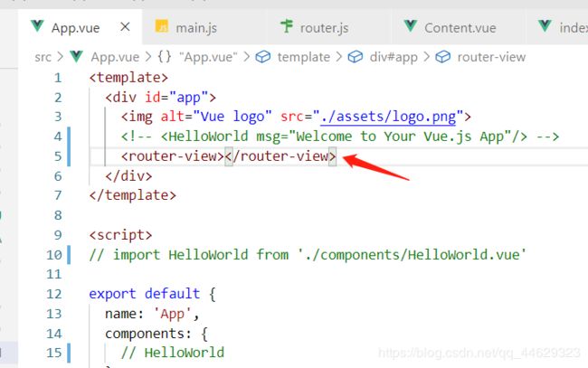Click the div id="app" line
Screen dimensions: 588x368
(160, 98)
